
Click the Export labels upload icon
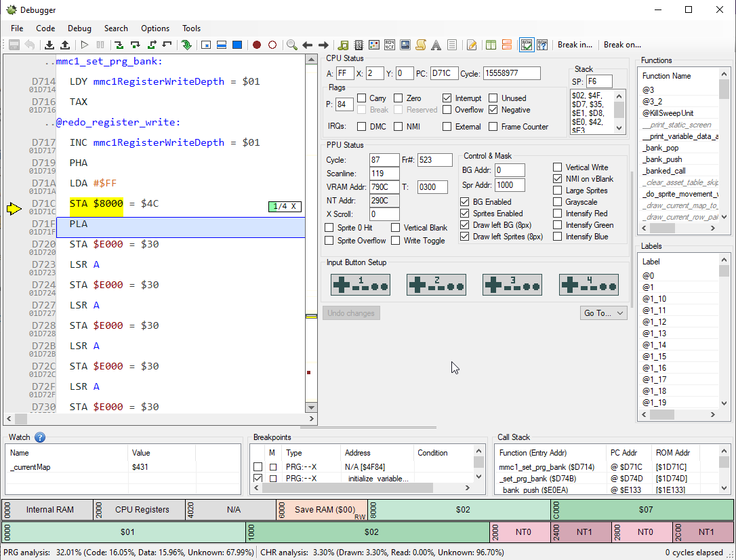(65, 45)
